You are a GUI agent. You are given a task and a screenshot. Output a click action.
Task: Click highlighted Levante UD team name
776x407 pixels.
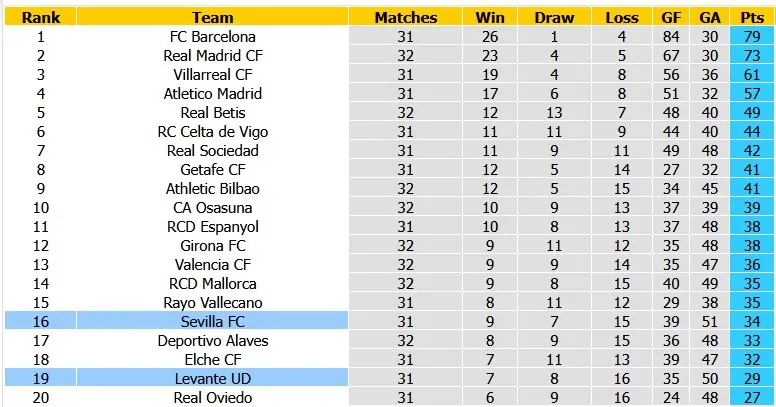(x=213, y=378)
